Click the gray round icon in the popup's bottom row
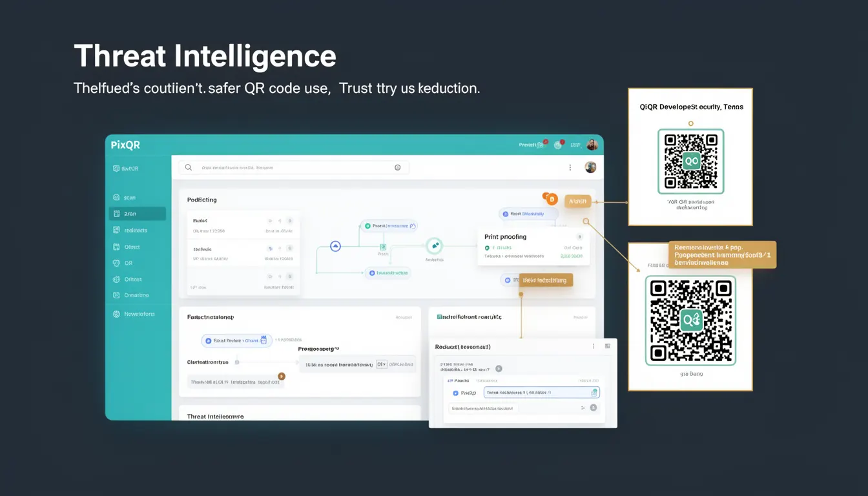Screen dimensions: 868x496 click(594, 408)
